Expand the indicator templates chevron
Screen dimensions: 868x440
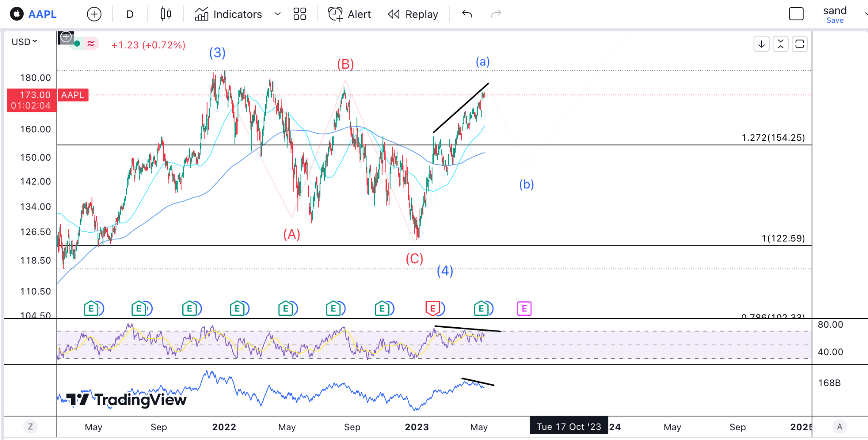278,14
